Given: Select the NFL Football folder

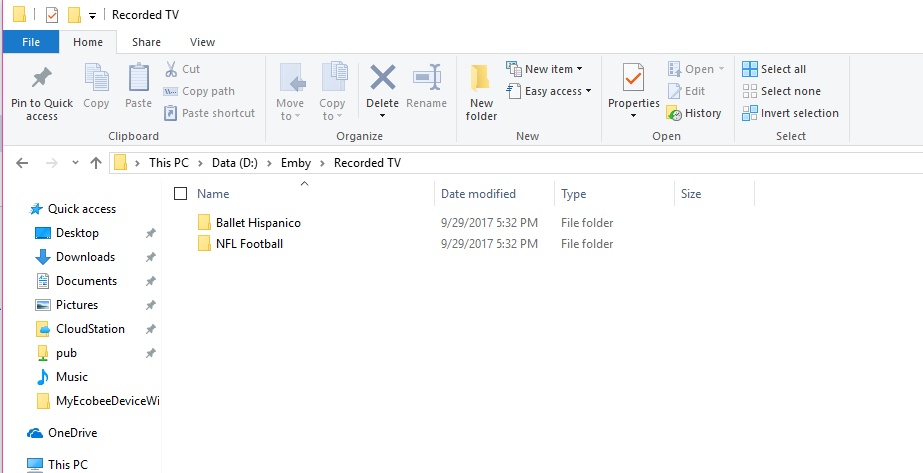Looking at the screenshot, I should tap(250, 244).
